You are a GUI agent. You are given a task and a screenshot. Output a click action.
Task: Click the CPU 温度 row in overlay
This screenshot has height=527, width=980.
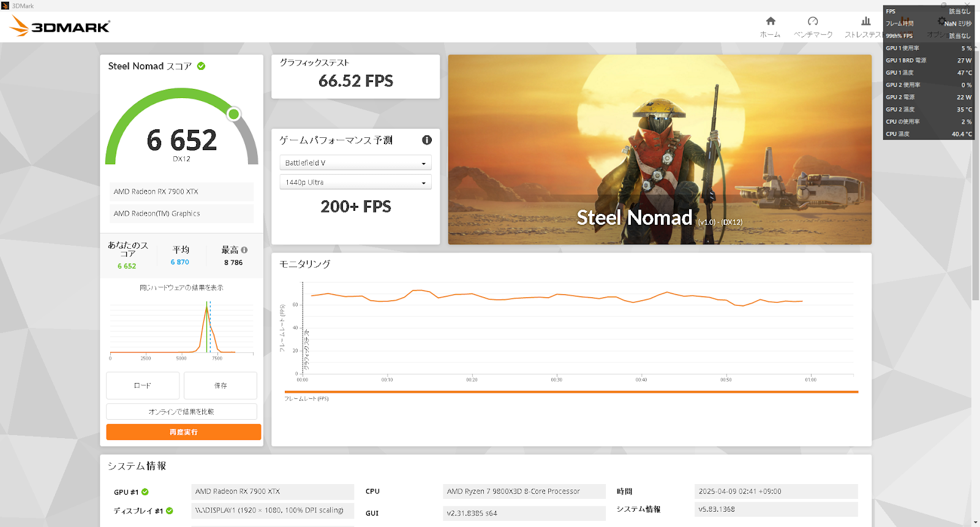pos(929,134)
